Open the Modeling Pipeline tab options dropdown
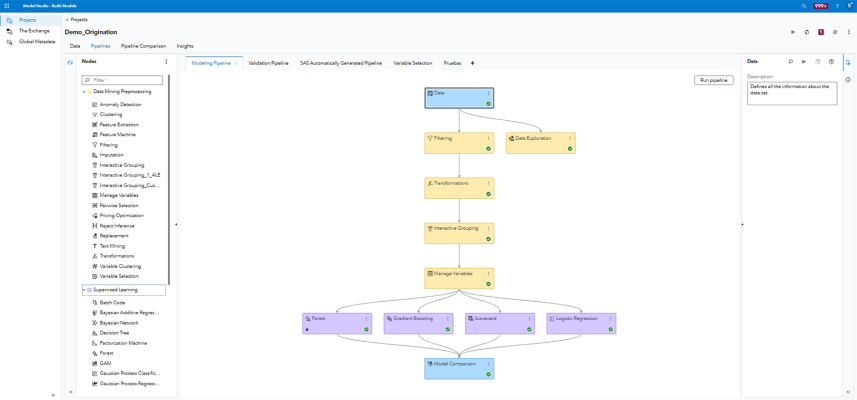Image resolution: width=857 pixels, height=400 pixels. [237, 63]
